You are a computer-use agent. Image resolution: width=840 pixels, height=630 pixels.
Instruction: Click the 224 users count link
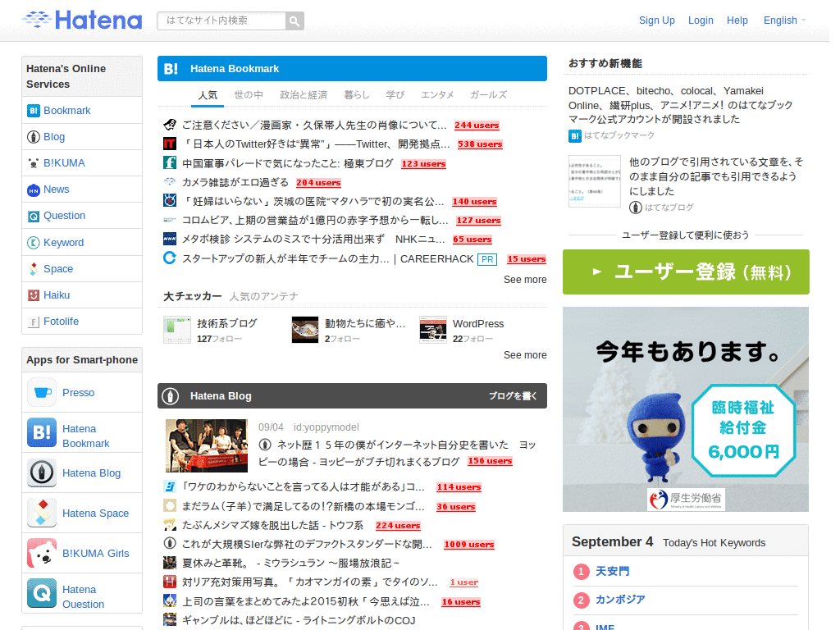pyautogui.click(x=398, y=526)
